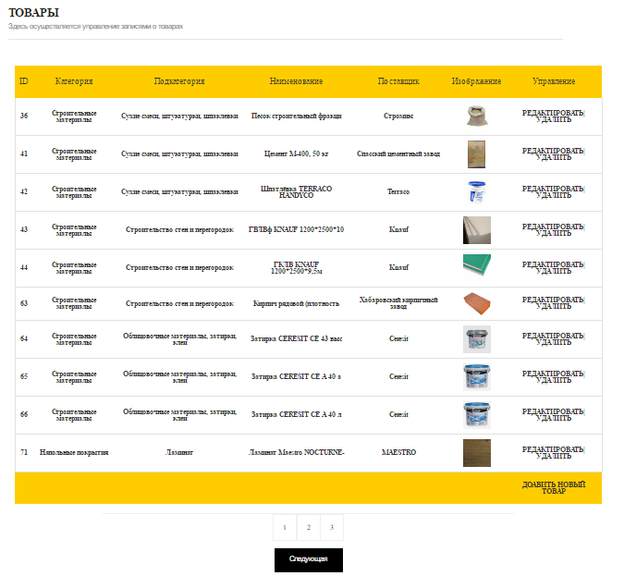Select the name 'KNAUF 1200*2500*10' cell
Image resolution: width=624 pixels, height=576 pixels.
click(296, 230)
